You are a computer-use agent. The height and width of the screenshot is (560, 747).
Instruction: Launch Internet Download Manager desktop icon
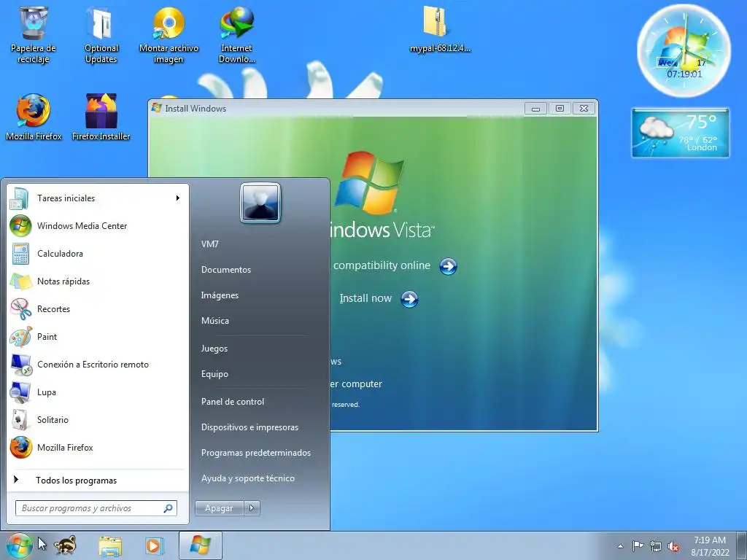click(x=237, y=34)
